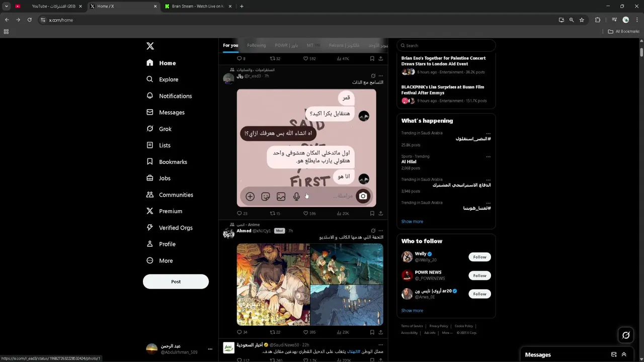Select the For you tab
This screenshot has width=644, height=362.
230,45
